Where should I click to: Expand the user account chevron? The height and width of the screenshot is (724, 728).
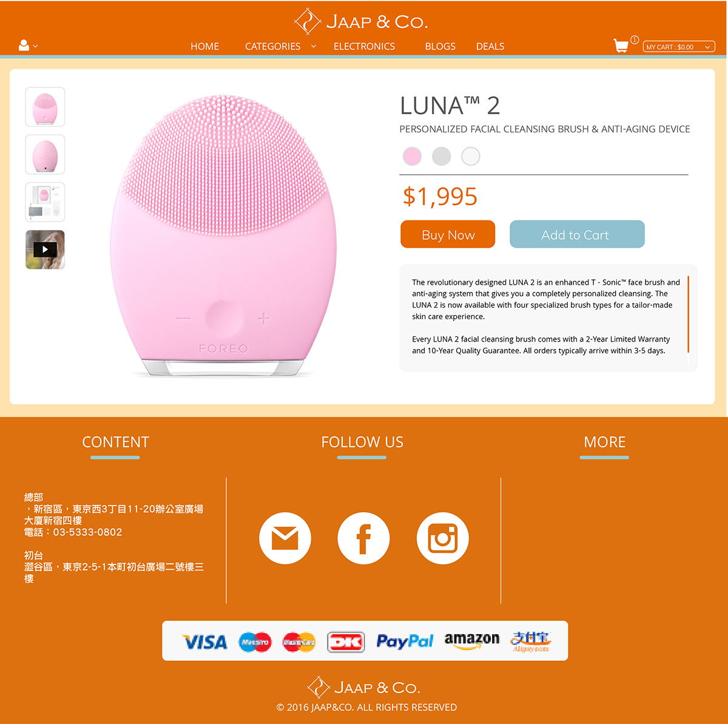(x=35, y=46)
